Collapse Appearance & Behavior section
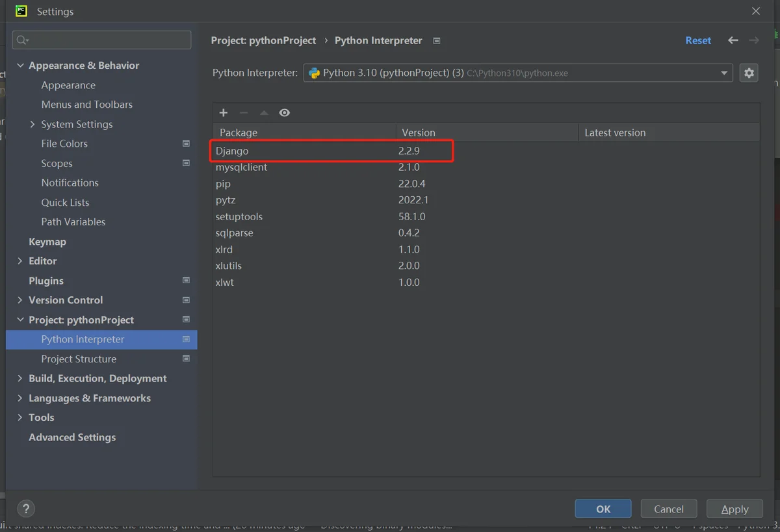The height and width of the screenshot is (532, 780). pyautogui.click(x=20, y=66)
